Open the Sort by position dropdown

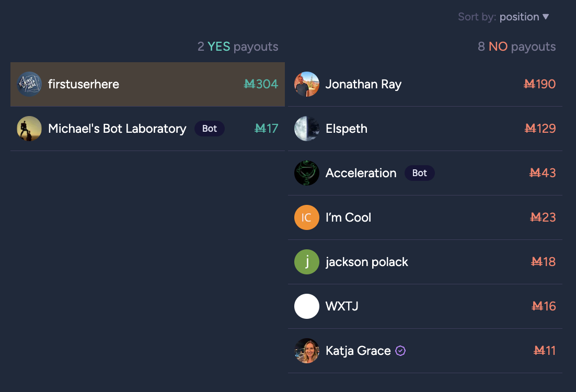click(x=519, y=17)
